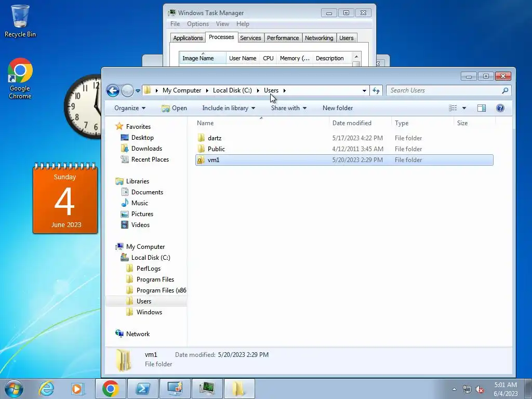Sort by CPU column in Task Manager

pyautogui.click(x=268, y=58)
